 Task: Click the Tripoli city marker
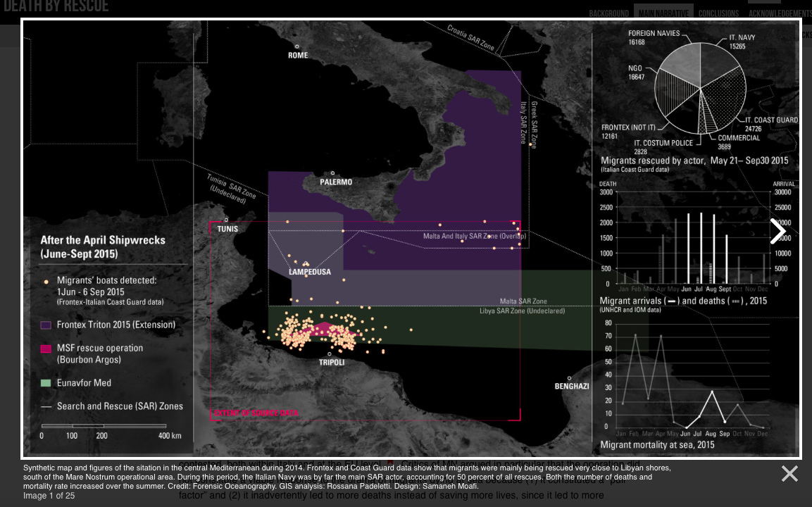tap(330, 354)
